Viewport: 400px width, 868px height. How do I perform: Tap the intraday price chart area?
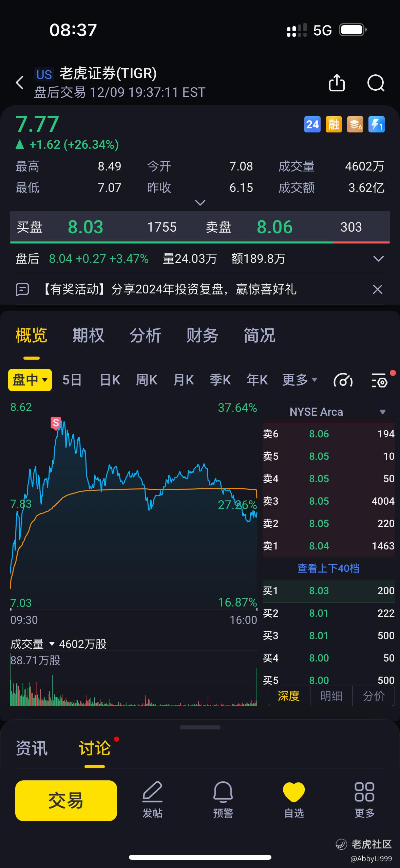pos(134,506)
